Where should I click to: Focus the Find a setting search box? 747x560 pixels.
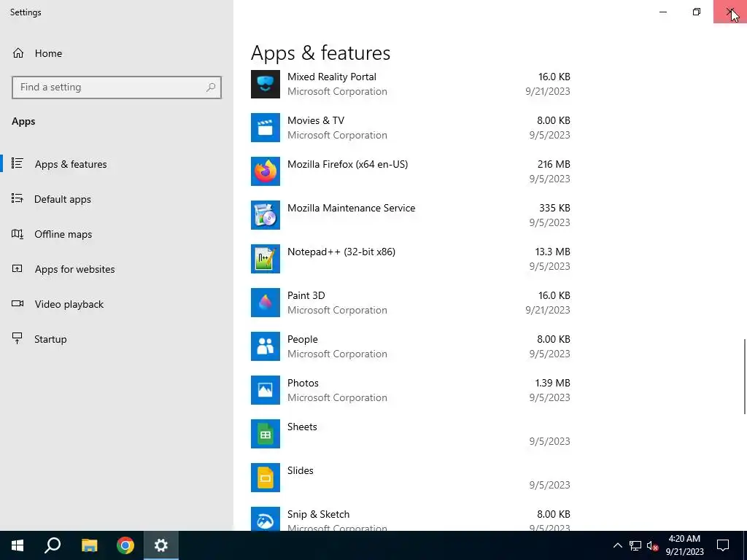(117, 87)
